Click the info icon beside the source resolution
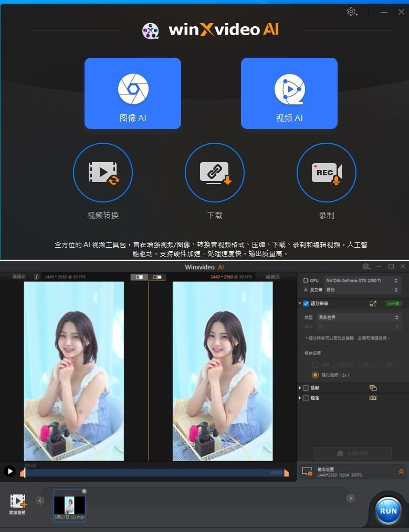This screenshot has height=532, width=409. 36,277
